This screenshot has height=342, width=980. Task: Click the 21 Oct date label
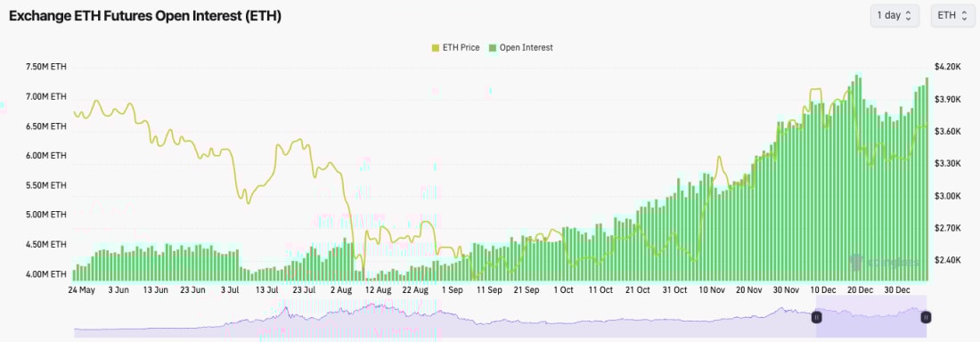[x=637, y=290]
